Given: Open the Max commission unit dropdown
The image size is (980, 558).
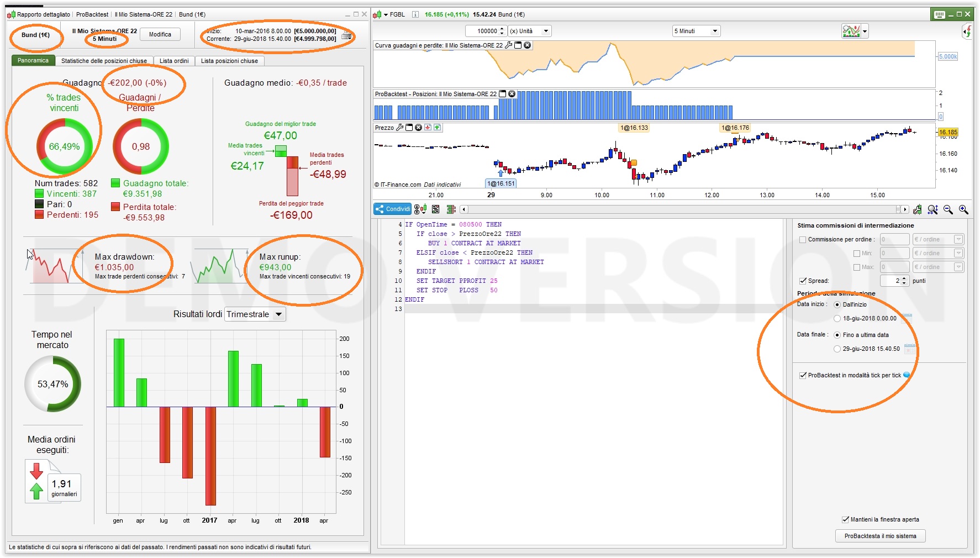Looking at the screenshot, I should [x=938, y=267].
